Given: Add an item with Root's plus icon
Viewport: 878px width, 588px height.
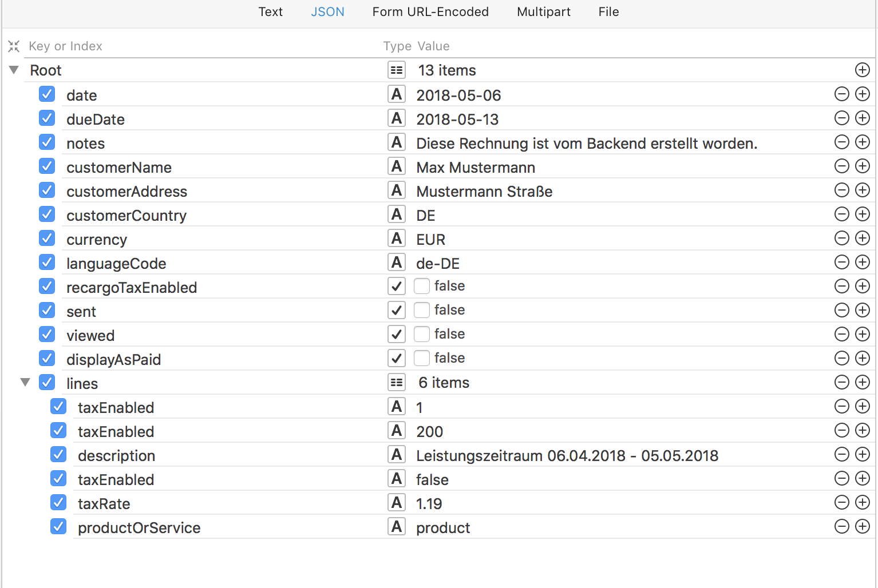Looking at the screenshot, I should pos(862,70).
